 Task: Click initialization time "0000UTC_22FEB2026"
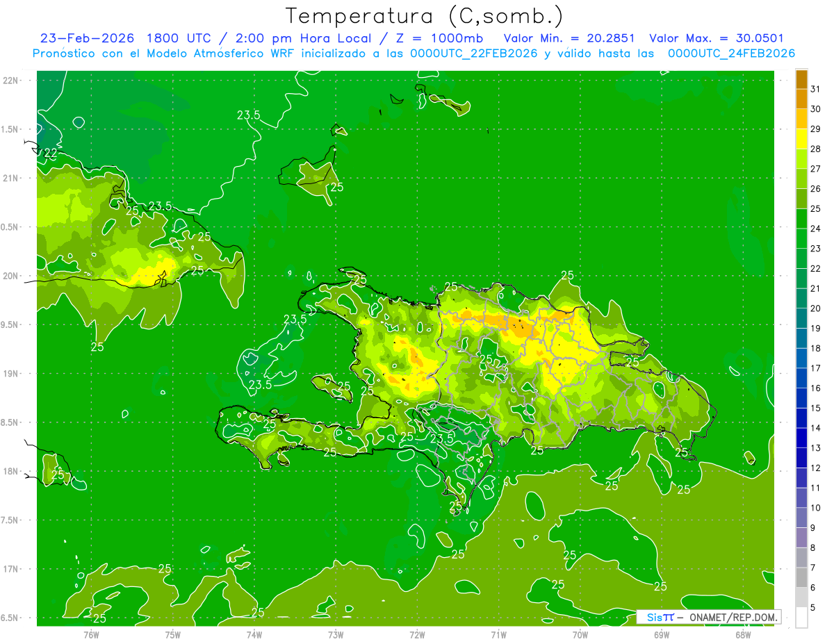pos(473,53)
